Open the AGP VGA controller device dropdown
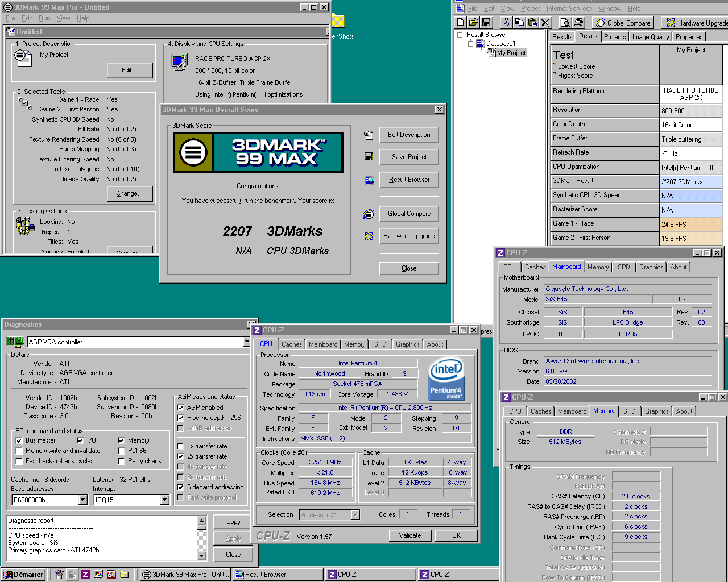Image resolution: width=728 pixels, height=582 pixels. pyautogui.click(x=246, y=342)
